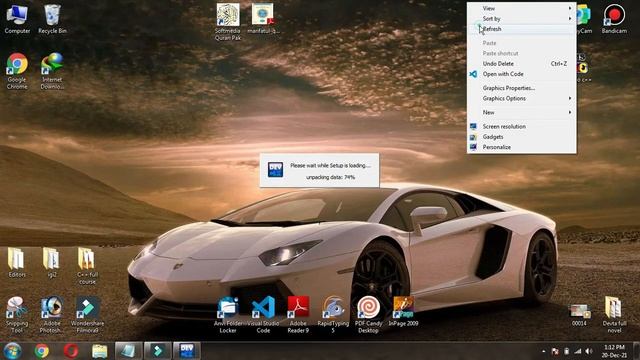The height and width of the screenshot is (360, 640).
Task: Choose Open with Code
Action: tap(522, 74)
